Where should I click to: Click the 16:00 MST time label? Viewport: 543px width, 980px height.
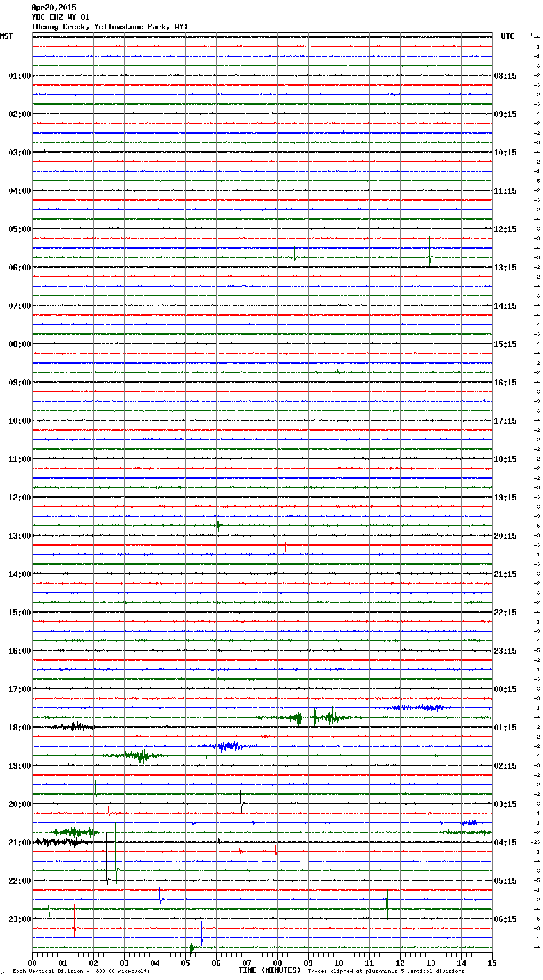(x=20, y=651)
